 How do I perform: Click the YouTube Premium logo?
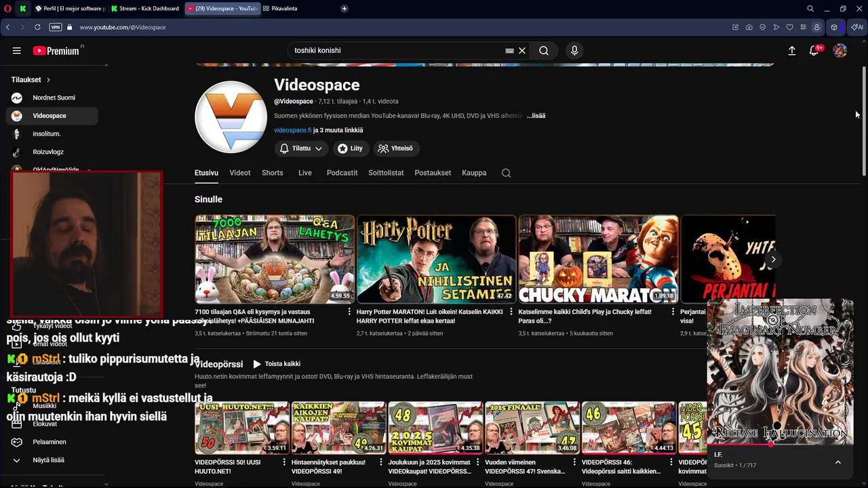56,51
